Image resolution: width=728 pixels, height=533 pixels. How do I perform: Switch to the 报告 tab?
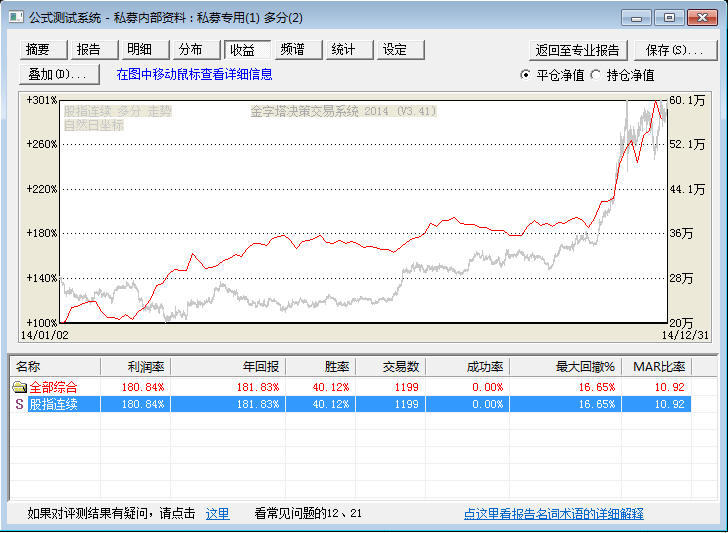tap(95, 50)
